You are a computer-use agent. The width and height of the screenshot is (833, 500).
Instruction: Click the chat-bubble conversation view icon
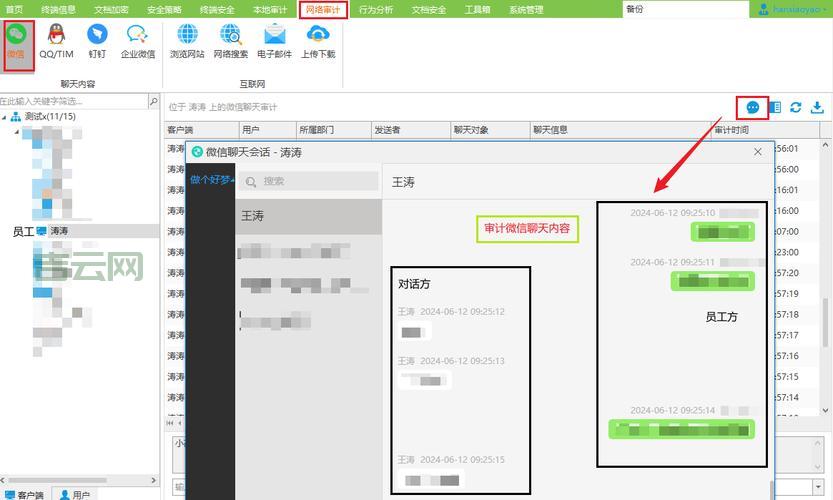752,107
